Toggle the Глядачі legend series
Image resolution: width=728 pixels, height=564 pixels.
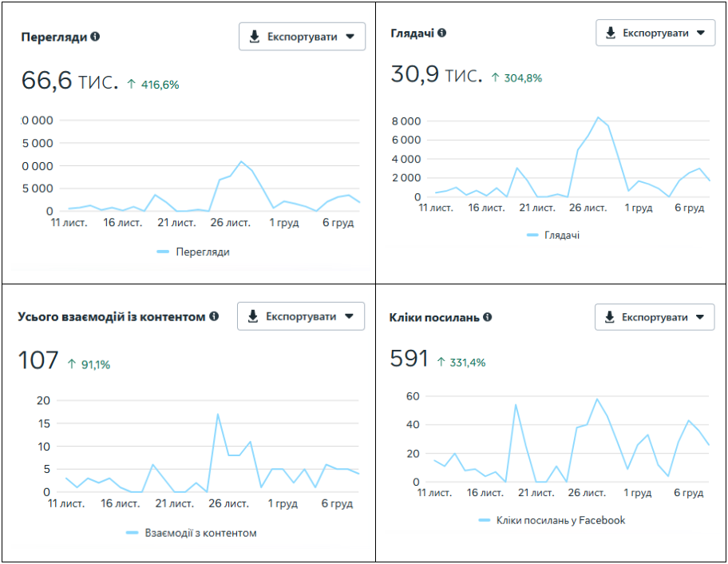(x=553, y=235)
